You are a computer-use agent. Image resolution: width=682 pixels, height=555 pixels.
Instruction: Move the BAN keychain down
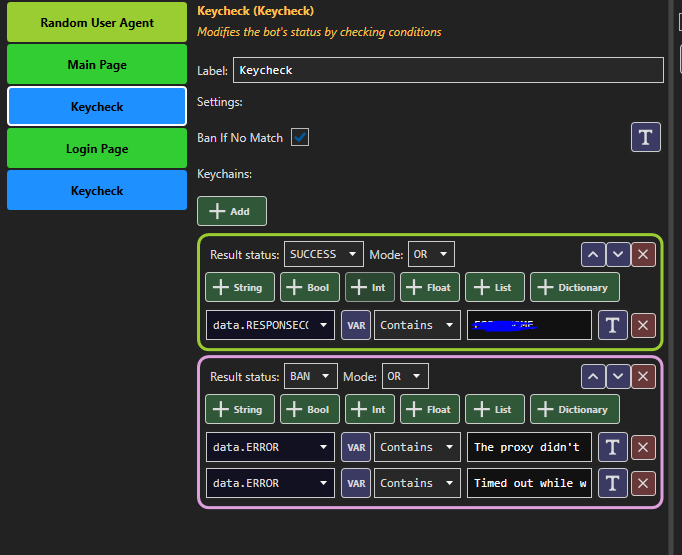[618, 376]
